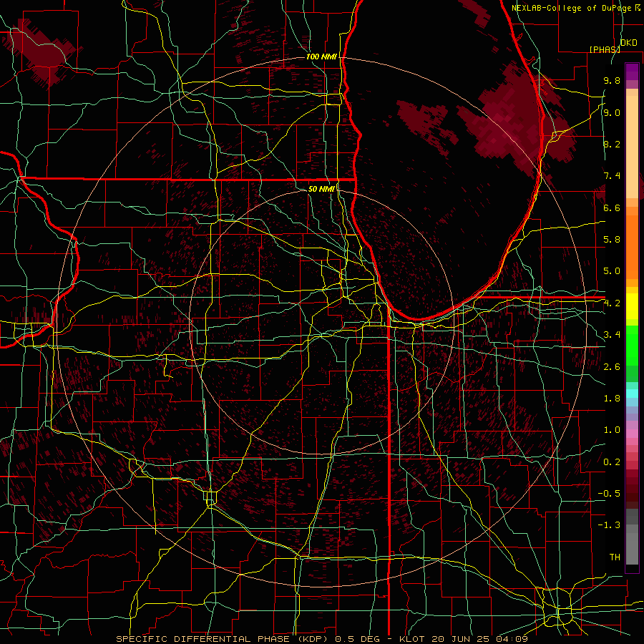Click the 'OKD' label at top right

pyautogui.click(x=629, y=43)
